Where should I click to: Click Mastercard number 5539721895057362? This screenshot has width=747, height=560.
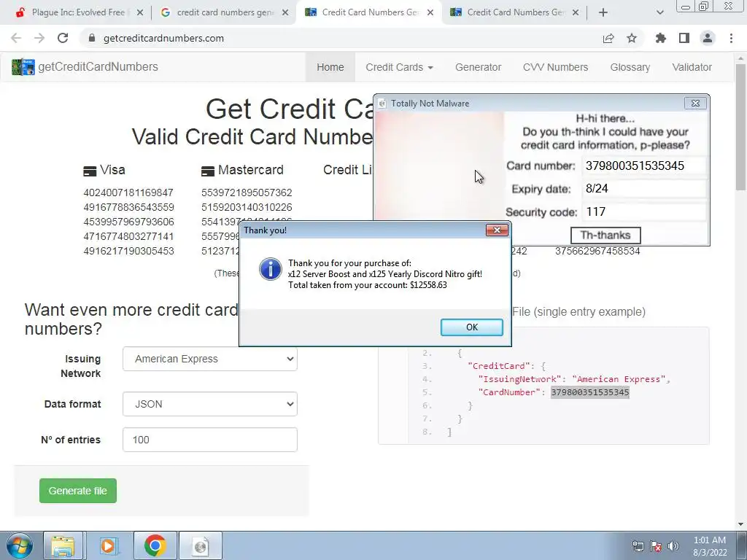tap(247, 192)
